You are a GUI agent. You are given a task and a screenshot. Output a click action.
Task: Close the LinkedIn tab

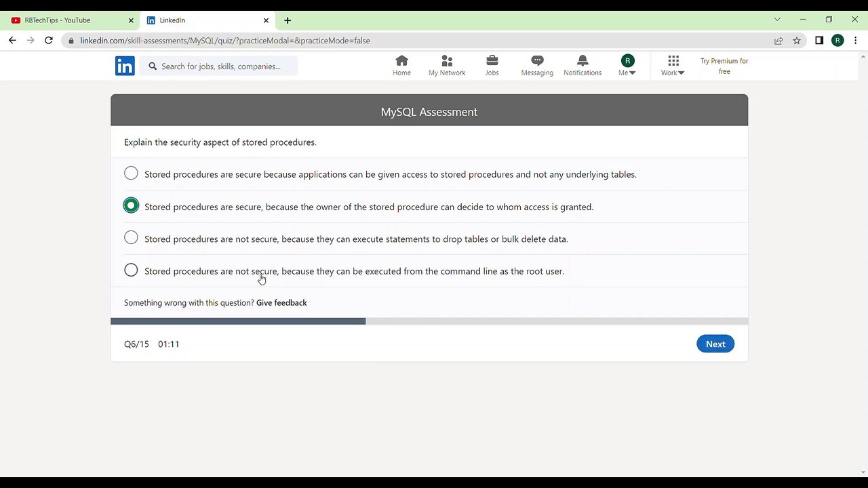pyautogui.click(x=267, y=20)
